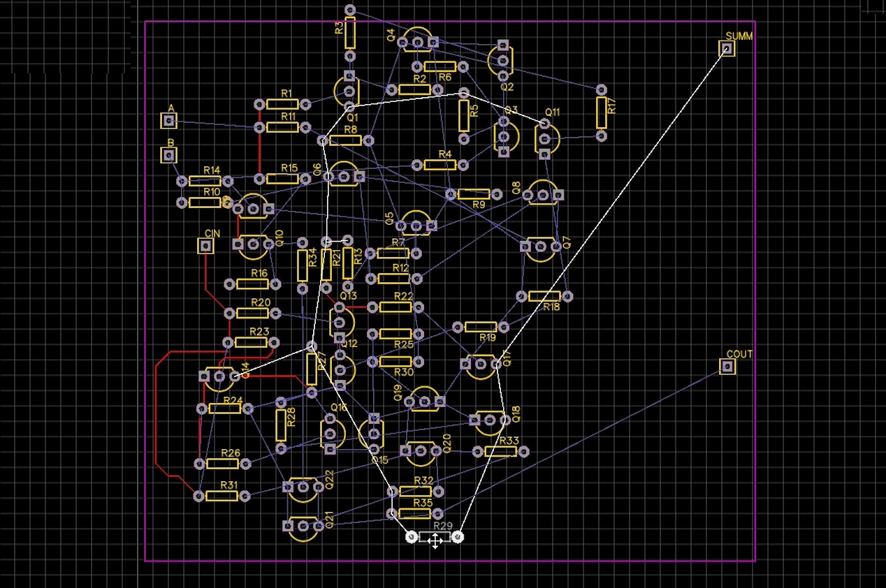Select resistor R20
The image size is (886, 588).
point(252,314)
